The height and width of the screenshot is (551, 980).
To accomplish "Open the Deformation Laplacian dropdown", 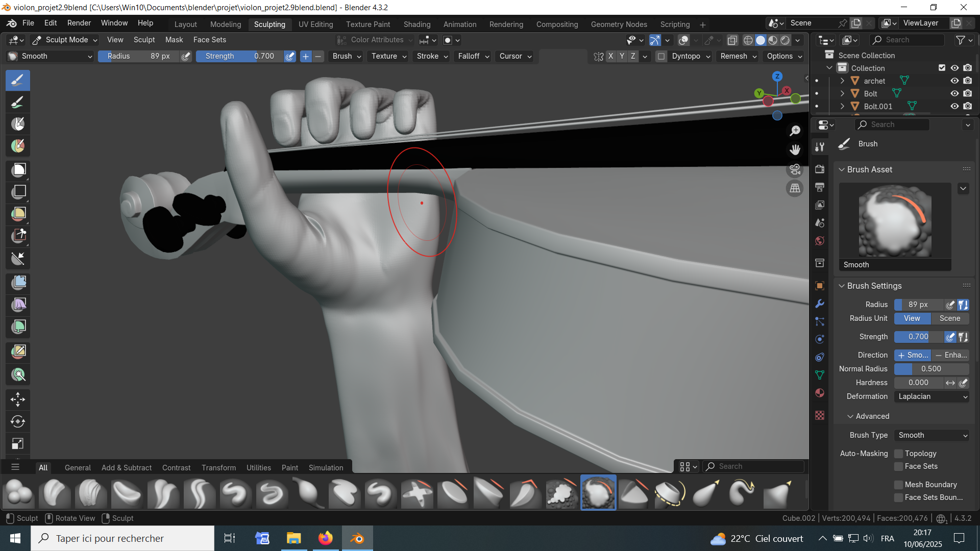I will click(932, 396).
